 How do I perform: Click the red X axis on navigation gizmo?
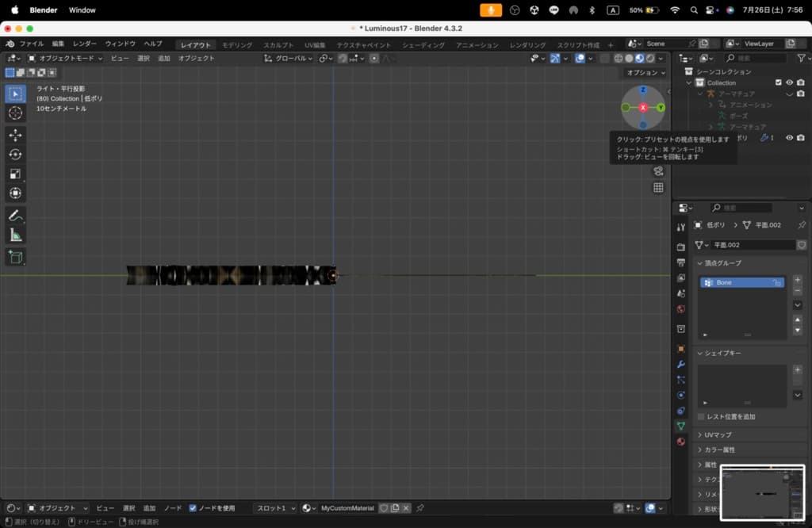(x=643, y=107)
